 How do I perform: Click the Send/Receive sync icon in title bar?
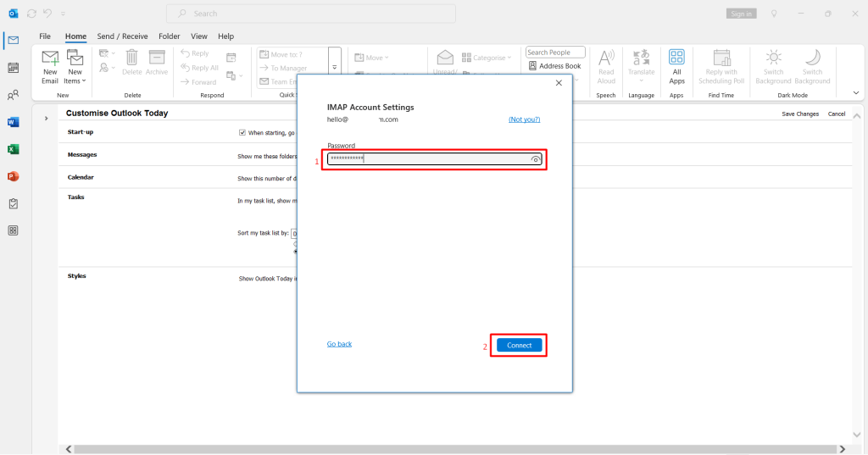[31, 14]
